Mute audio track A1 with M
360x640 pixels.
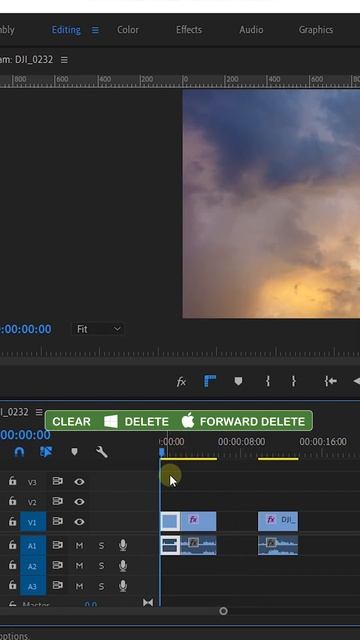(x=79, y=546)
